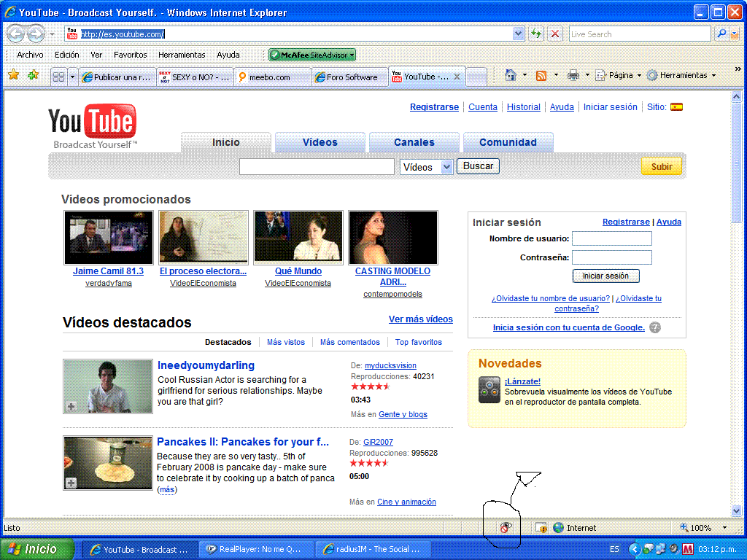The image size is (747, 560).
Task: Switch to radiusIM window in the taskbar
Action: coord(373,549)
